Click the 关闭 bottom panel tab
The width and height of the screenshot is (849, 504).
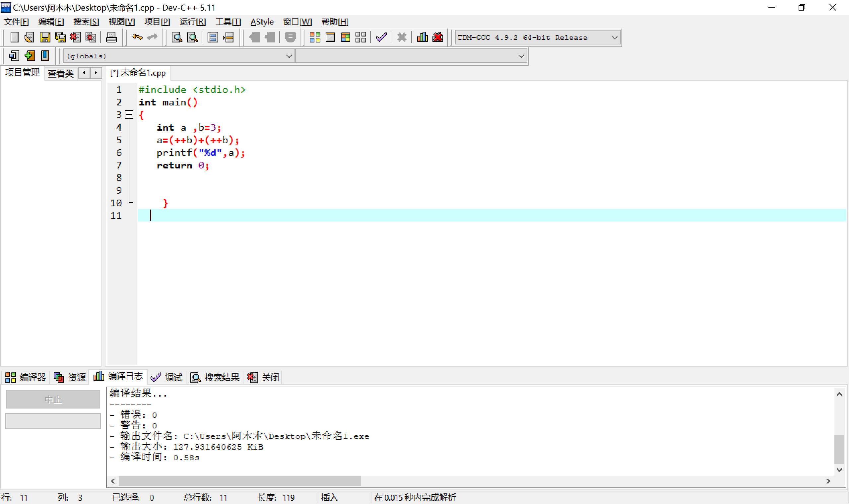(x=263, y=377)
